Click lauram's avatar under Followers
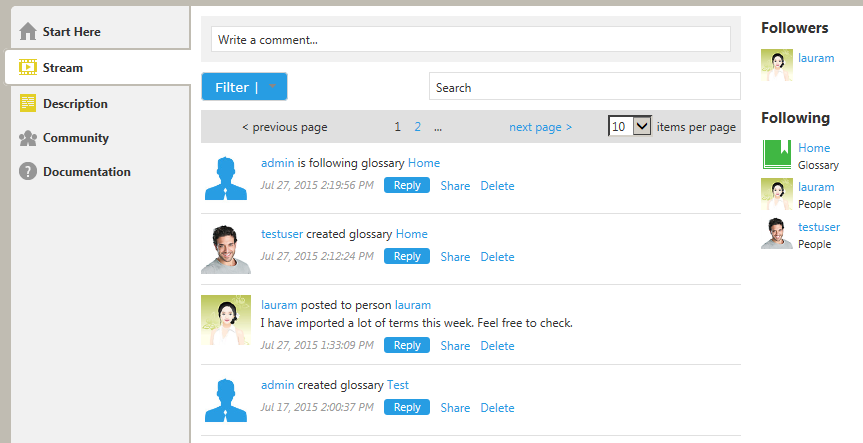The height and width of the screenshot is (443, 863). [777, 65]
